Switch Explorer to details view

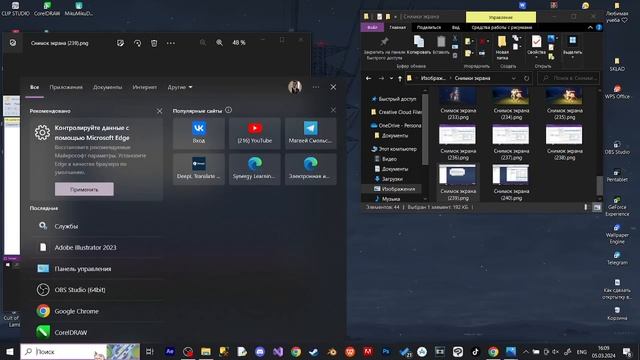pos(586,207)
